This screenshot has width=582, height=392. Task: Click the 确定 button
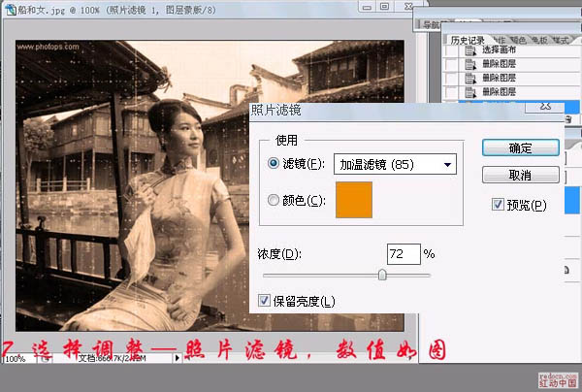(x=520, y=147)
